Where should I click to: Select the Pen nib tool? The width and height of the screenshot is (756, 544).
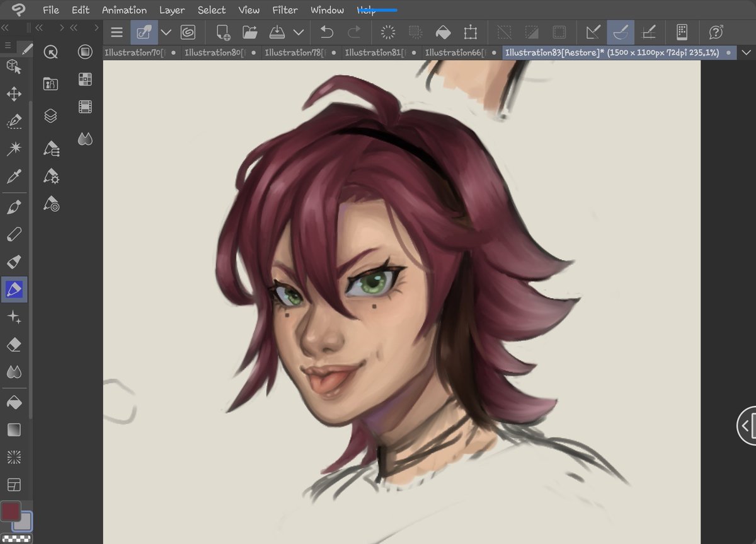(13, 207)
